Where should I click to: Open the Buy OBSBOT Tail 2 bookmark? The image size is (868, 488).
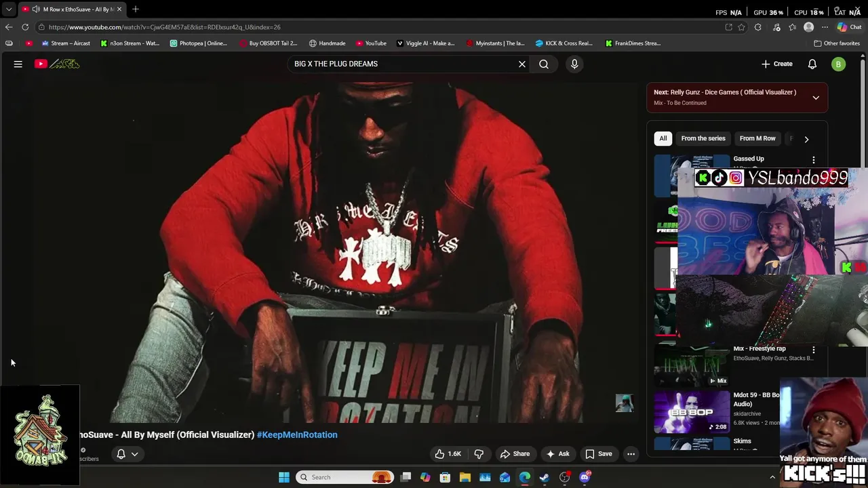269,43
